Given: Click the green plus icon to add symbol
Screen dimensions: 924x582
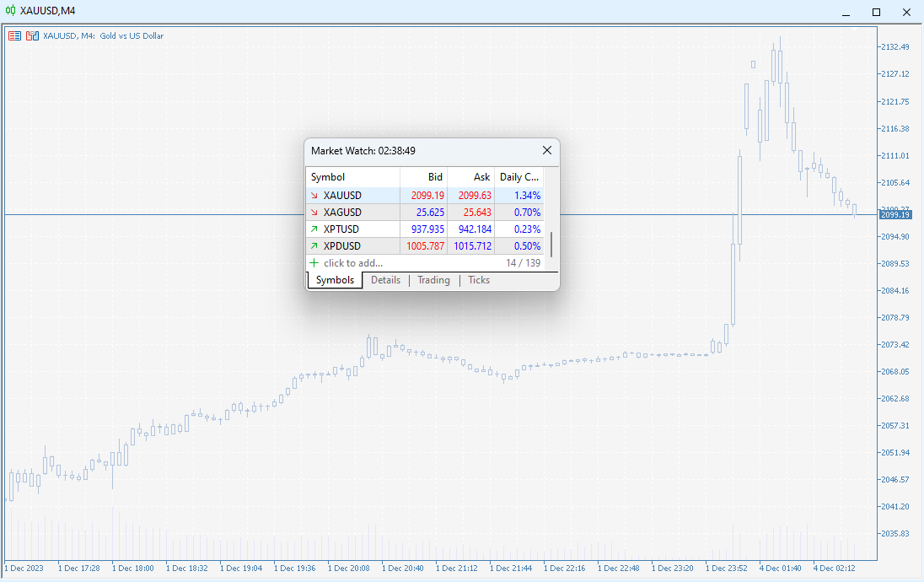Looking at the screenshot, I should point(314,263).
